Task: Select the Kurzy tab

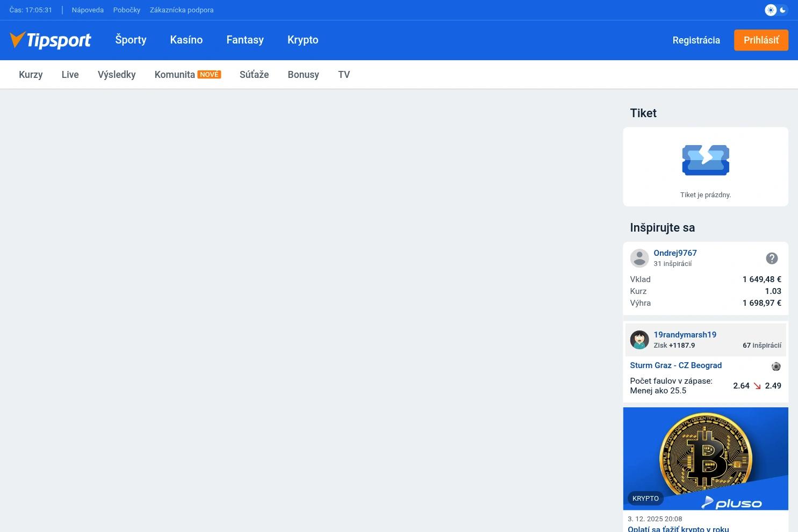Action: [31, 74]
